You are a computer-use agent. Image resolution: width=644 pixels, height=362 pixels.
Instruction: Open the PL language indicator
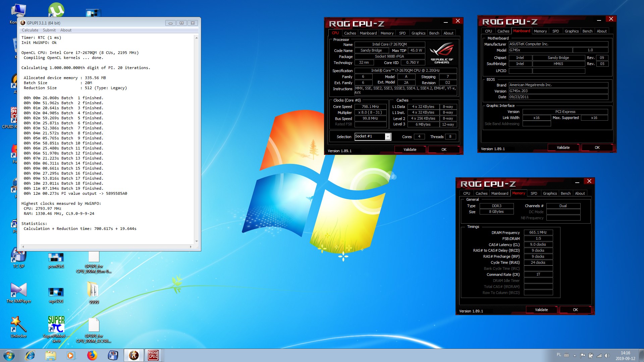point(559,355)
